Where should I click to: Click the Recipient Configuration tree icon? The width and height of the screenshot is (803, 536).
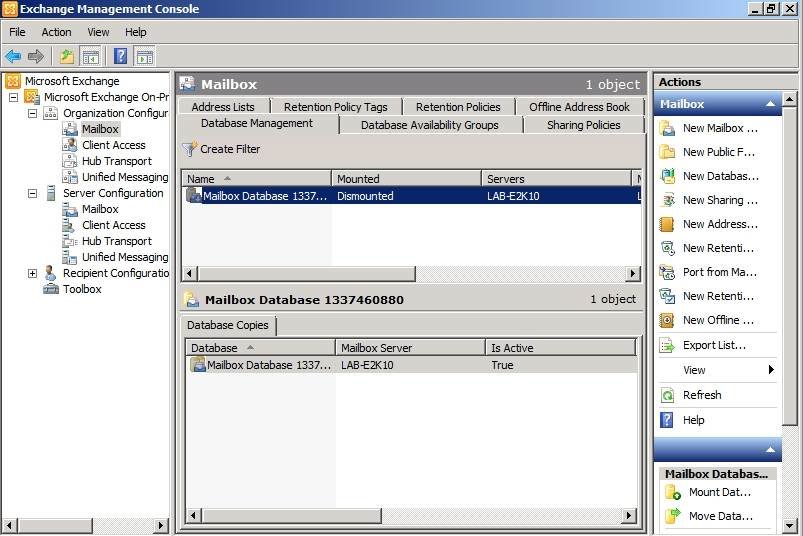pos(51,273)
